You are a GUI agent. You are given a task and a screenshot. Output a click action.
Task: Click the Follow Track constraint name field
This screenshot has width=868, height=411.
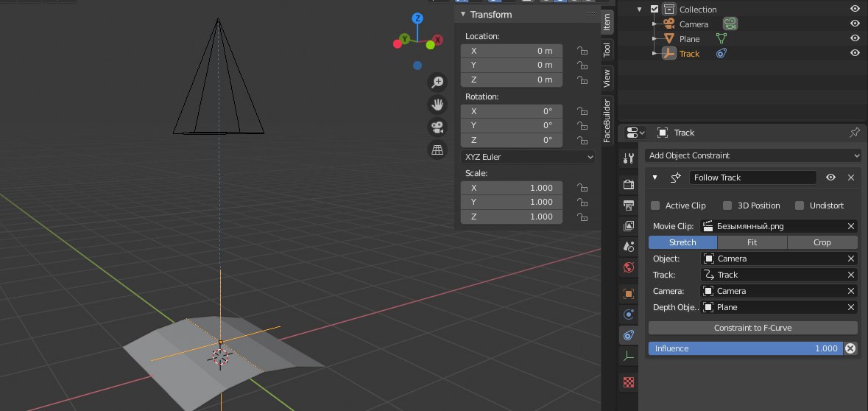pos(753,178)
